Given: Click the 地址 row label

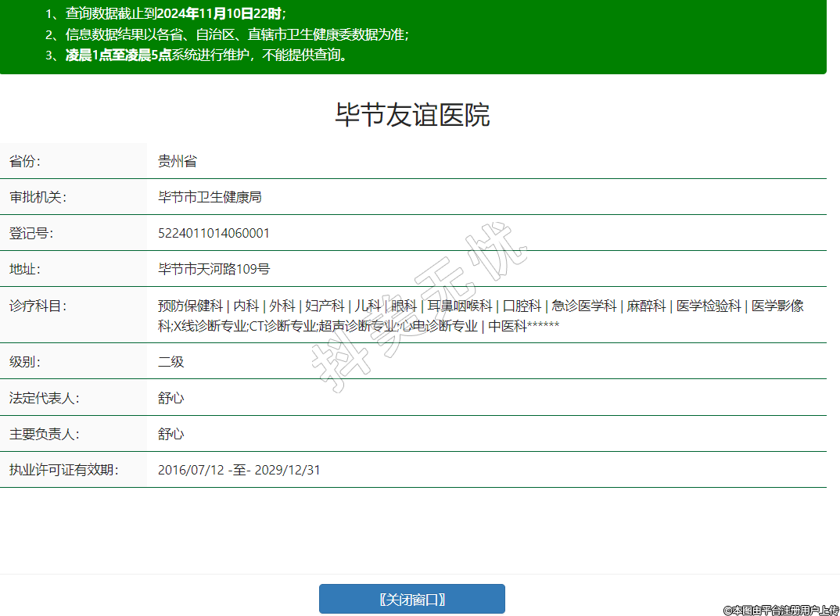Looking at the screenshot, I should click(24, 269).
